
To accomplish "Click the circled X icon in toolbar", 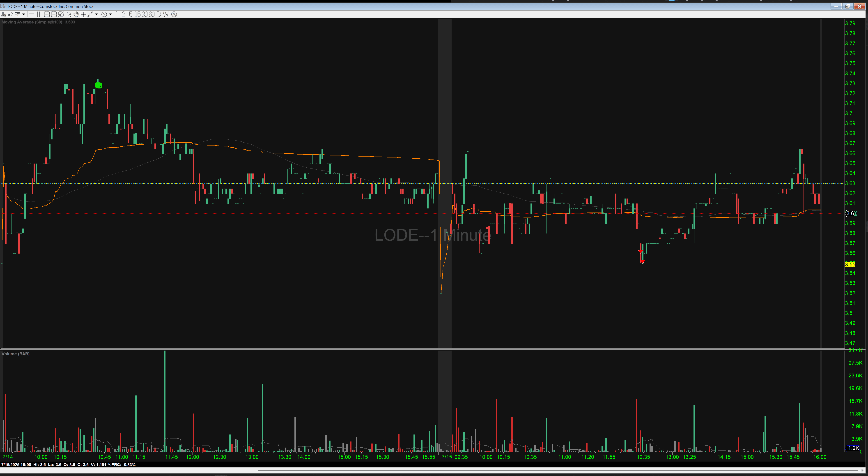I will pos(174,14).
